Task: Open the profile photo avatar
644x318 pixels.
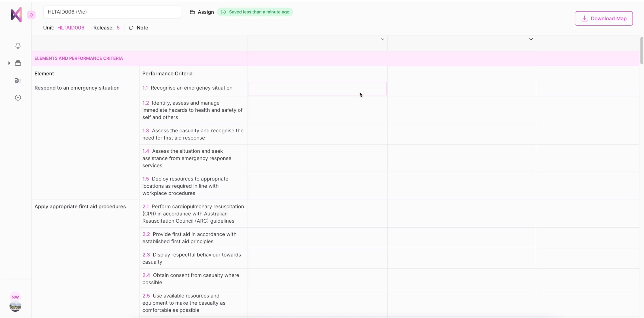Action: [15, 307]
